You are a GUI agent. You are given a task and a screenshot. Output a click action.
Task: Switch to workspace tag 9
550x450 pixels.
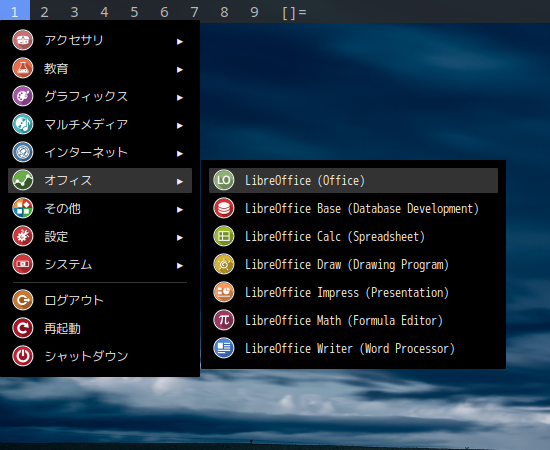(x=254, y=12)
